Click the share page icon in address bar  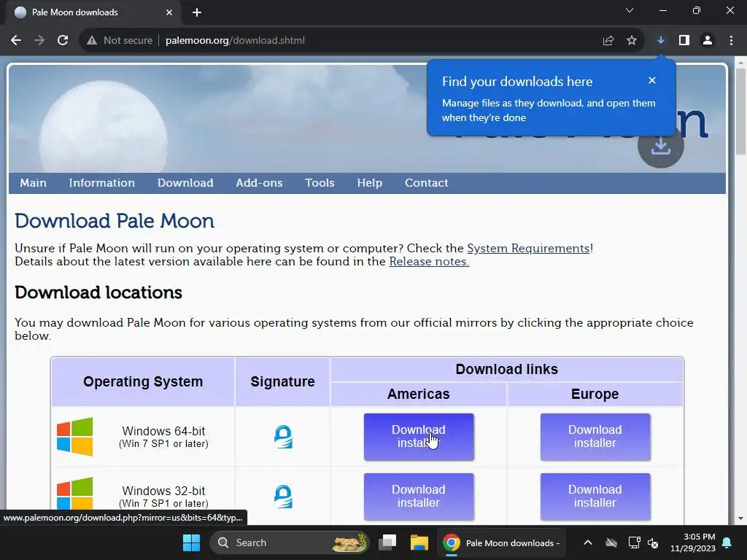(x=608, y=41)
